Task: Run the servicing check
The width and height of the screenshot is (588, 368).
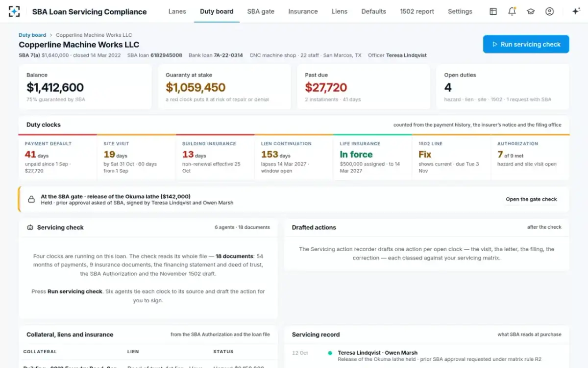Action: [526, 44]
